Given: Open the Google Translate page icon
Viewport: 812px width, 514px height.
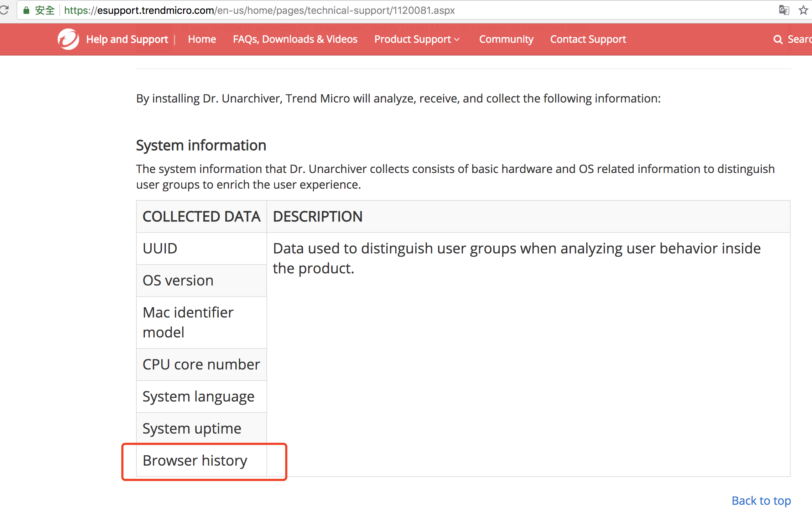Looking at the screenshot, I should (784, 10).
